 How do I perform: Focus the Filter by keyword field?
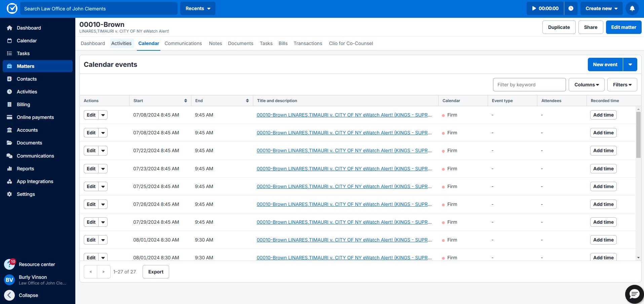click(x=529, y=85)
